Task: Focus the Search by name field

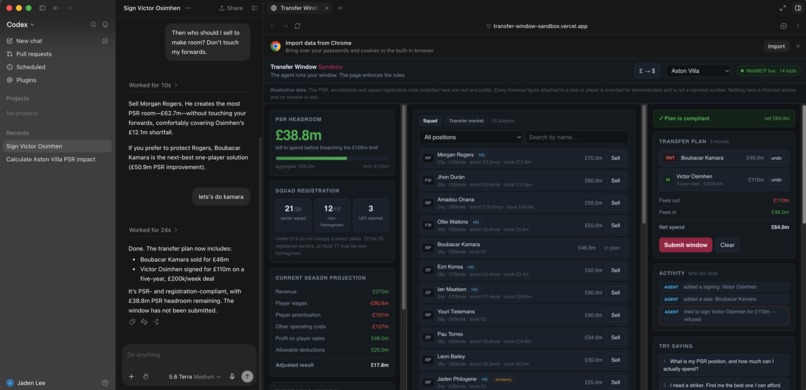Action: coord(576,137)
